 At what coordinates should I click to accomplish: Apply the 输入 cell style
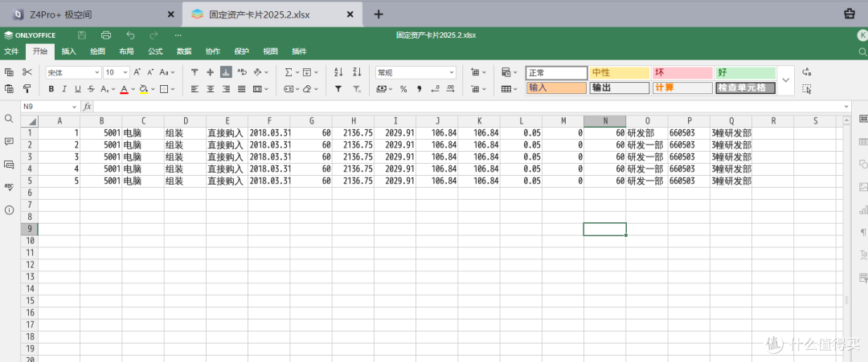coord(556,87)
